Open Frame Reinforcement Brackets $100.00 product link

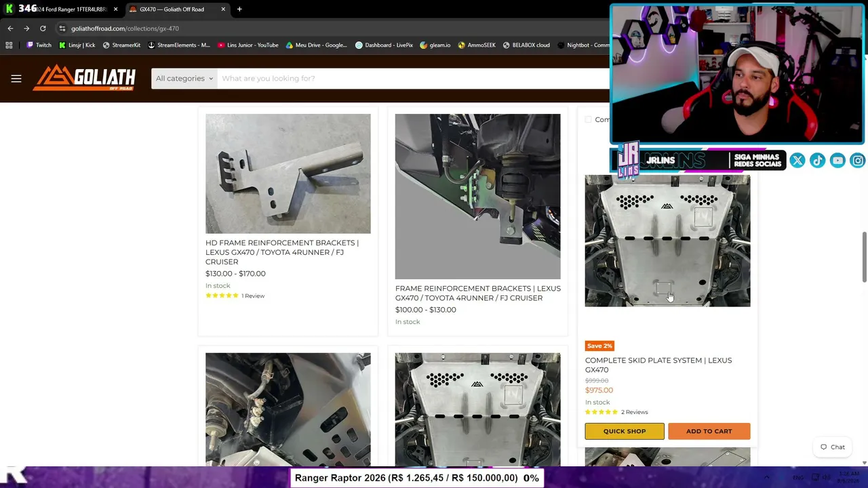point(478,293)
